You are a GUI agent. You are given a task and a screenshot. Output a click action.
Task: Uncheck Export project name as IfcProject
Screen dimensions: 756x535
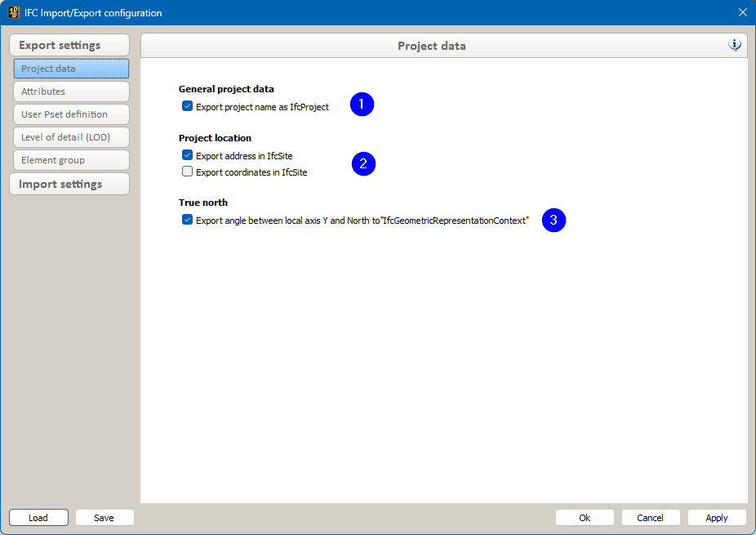pyautogui.click(x=188, y=106)
